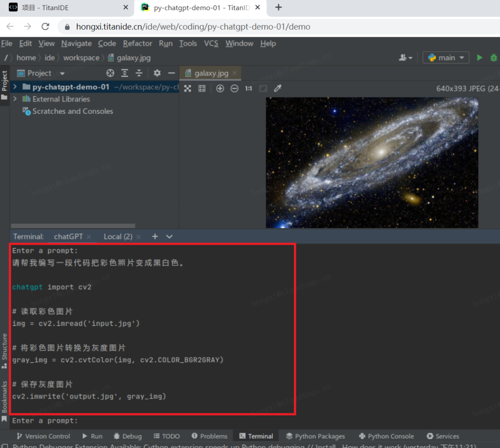Switch to the Local (2) terminal tab
Viewport: 500px width, 448px height.
[118, 236]
